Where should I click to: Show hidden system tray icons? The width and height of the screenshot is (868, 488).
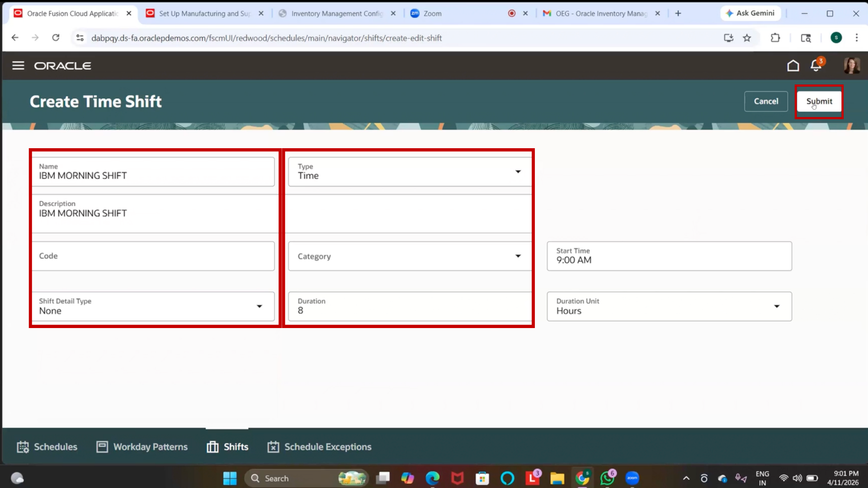[686, 478]
